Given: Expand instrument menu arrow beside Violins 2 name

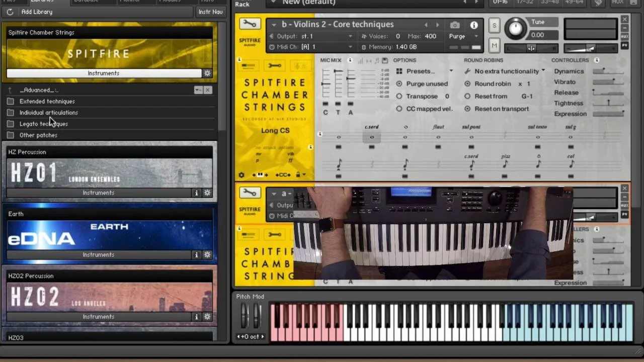Looking at the screenshot, I should tap(274, 25).
